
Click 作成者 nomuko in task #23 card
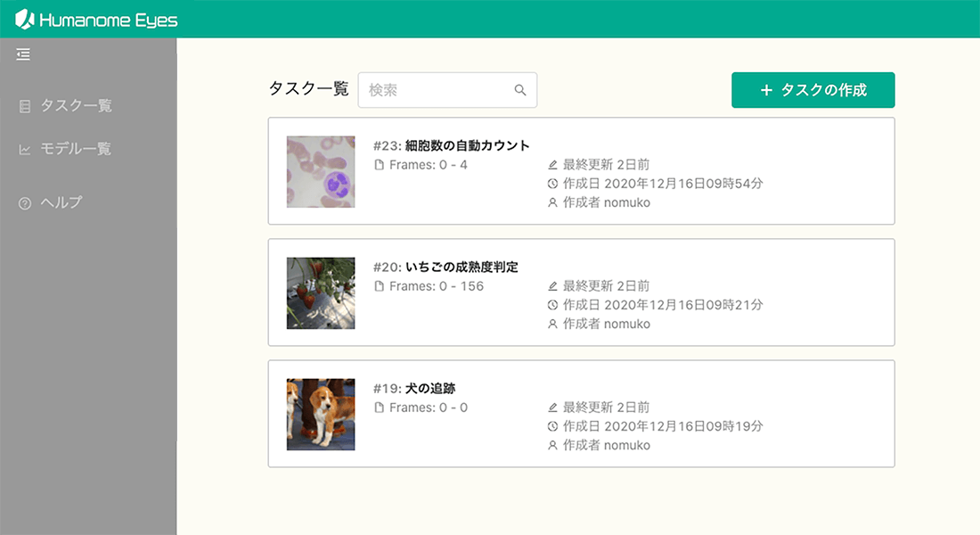pos(606,202)
